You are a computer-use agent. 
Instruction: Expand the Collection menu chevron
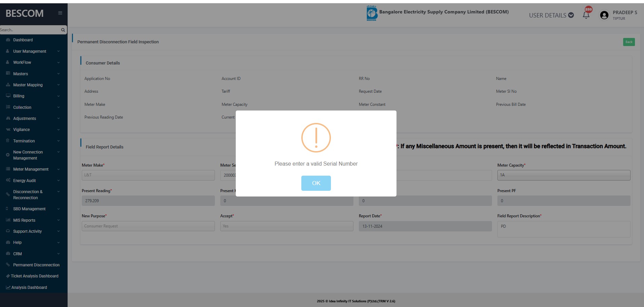coord(59,107)
